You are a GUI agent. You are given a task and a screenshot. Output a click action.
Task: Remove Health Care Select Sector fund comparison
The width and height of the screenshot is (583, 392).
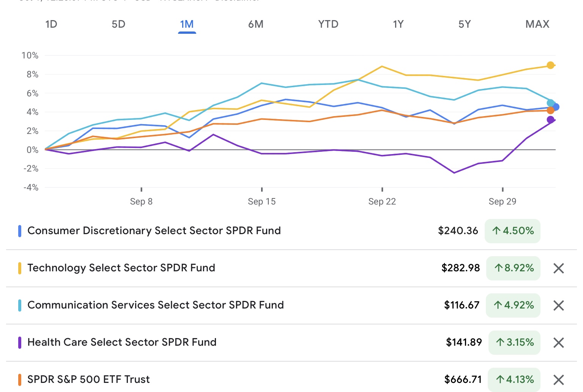click(x=558, y=343)
